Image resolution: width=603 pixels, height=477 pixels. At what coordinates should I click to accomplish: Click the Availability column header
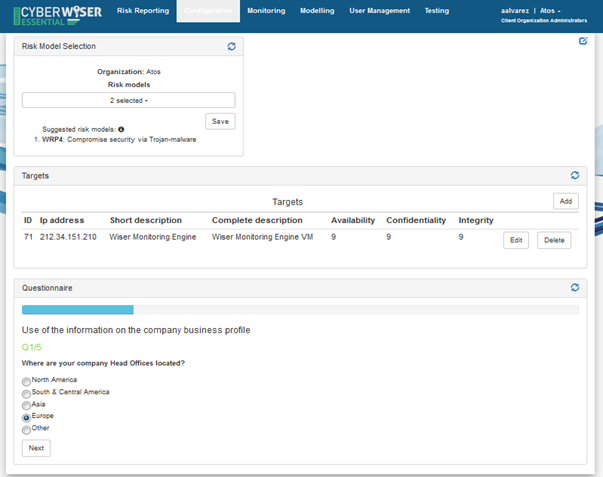click(353, 220)
